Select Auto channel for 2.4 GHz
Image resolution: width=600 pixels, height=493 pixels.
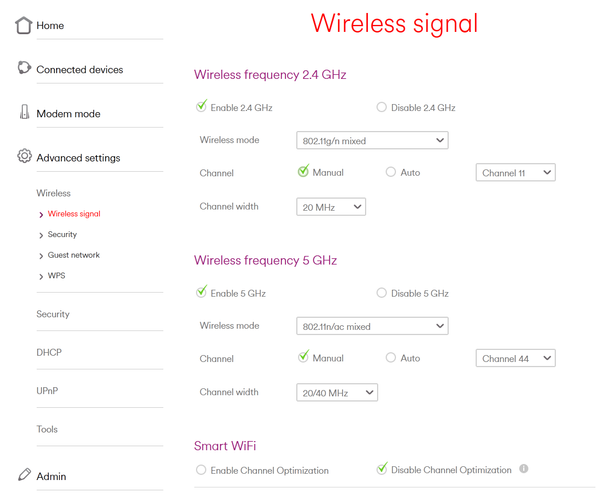[x=391, y=173]
